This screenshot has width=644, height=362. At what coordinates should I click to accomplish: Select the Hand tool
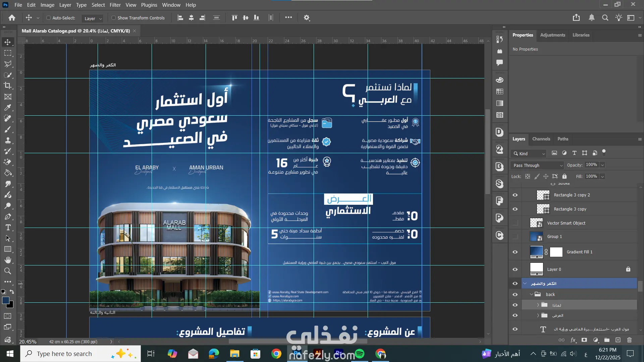pos(8,260)
